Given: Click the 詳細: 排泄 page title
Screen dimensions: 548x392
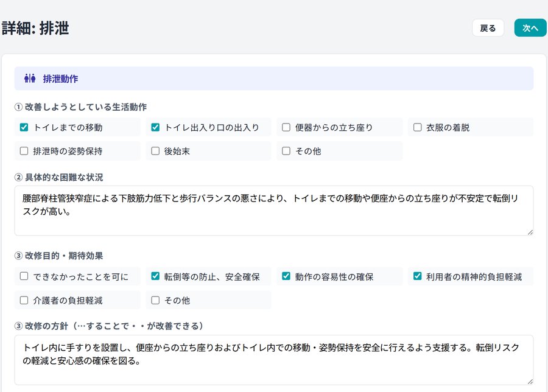Looking at the screenshot, I should coord(35,28).
